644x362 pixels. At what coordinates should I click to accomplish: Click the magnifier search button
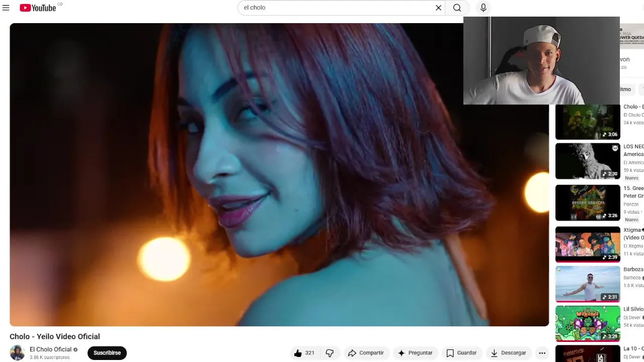(x=457, y=8)
